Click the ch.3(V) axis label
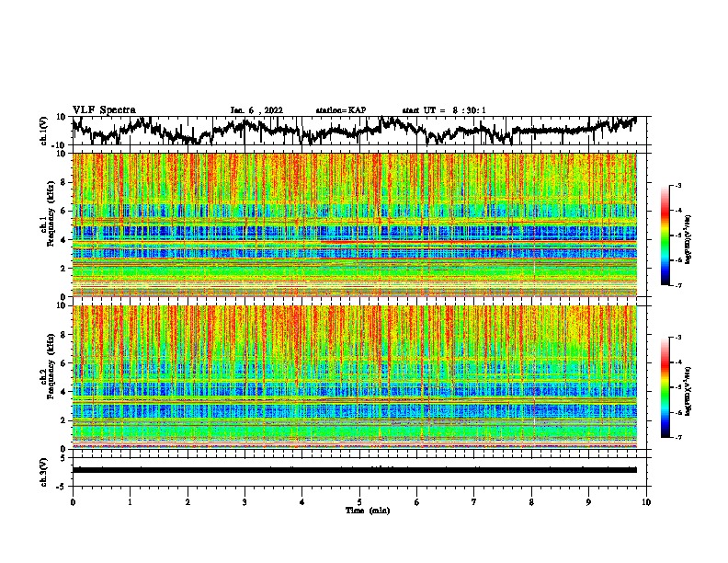 (44, 472)
